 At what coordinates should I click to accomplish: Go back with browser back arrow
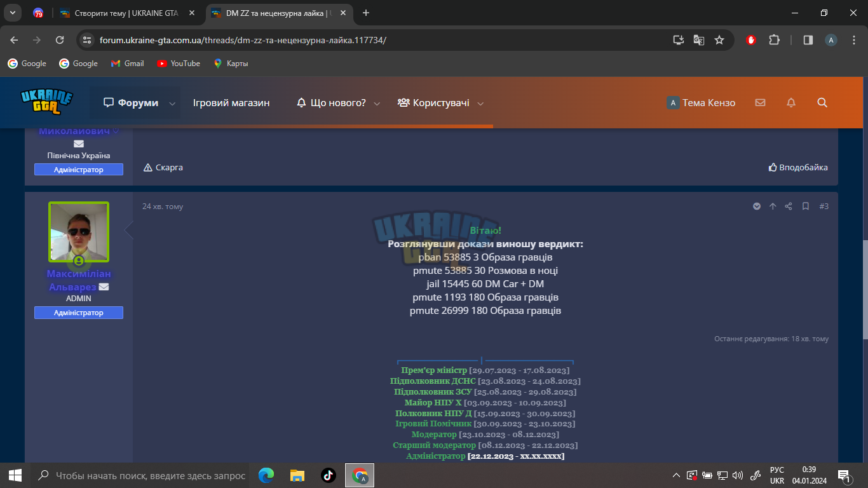(x=14, y=39)
